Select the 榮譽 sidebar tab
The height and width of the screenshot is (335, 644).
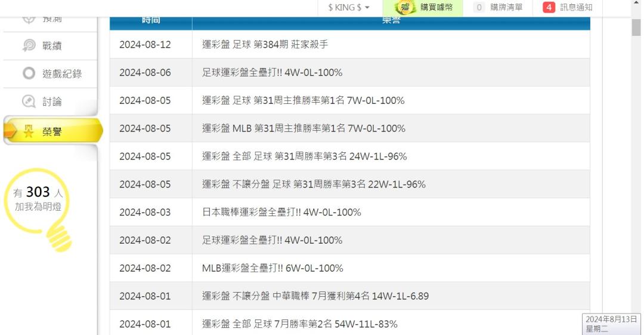(52, 131)
